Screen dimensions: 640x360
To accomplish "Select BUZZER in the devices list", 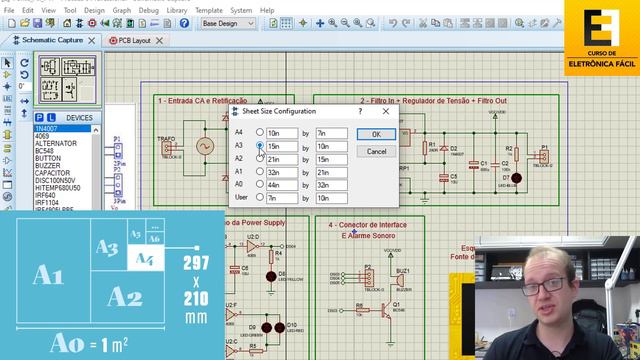I will 47,166.
